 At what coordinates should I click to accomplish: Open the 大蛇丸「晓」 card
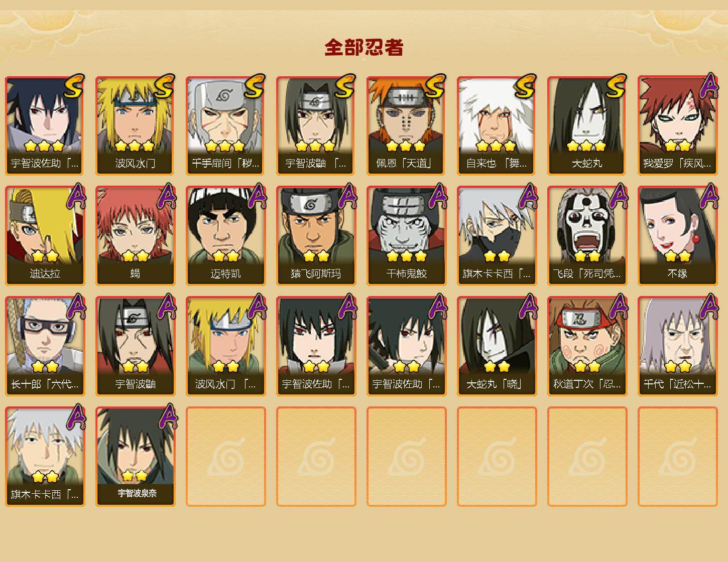497,346
